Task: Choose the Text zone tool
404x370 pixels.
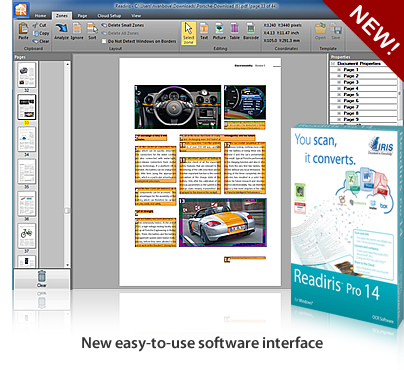Action: tap(204, 31)
